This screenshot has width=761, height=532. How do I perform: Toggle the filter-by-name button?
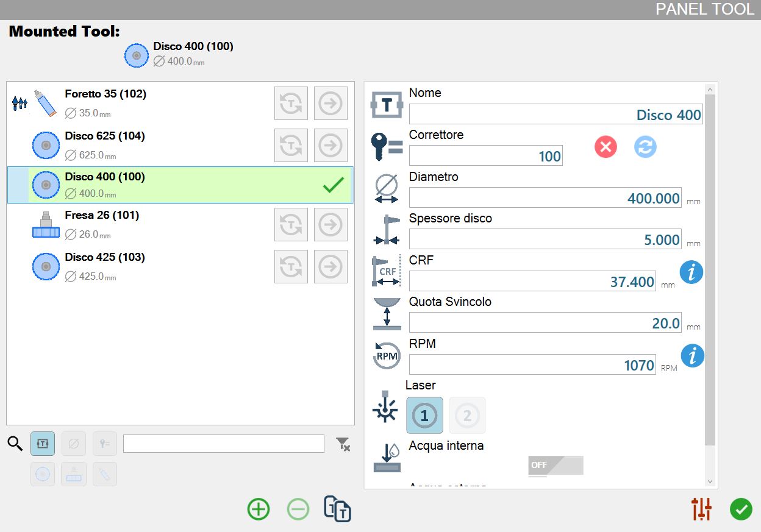43,444
